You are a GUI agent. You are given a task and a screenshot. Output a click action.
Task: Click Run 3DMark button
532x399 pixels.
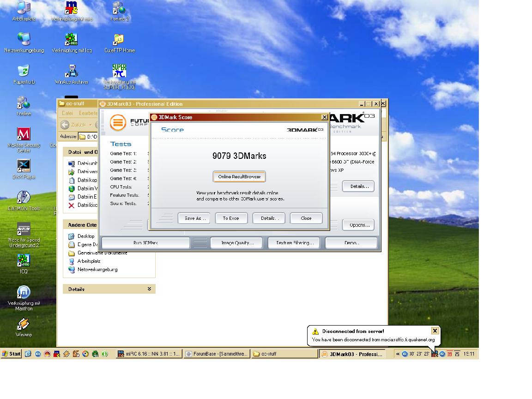point(145,242)
